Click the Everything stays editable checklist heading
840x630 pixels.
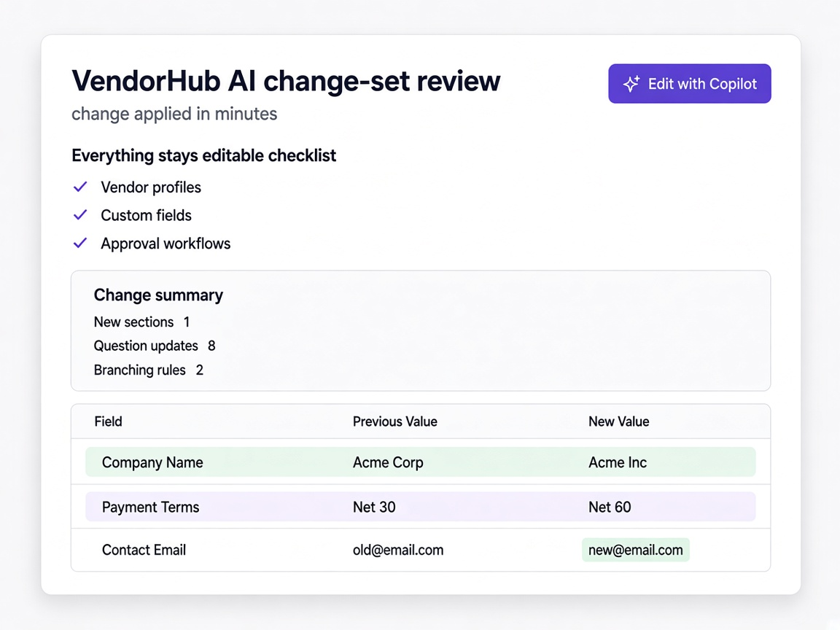[203, 155]
